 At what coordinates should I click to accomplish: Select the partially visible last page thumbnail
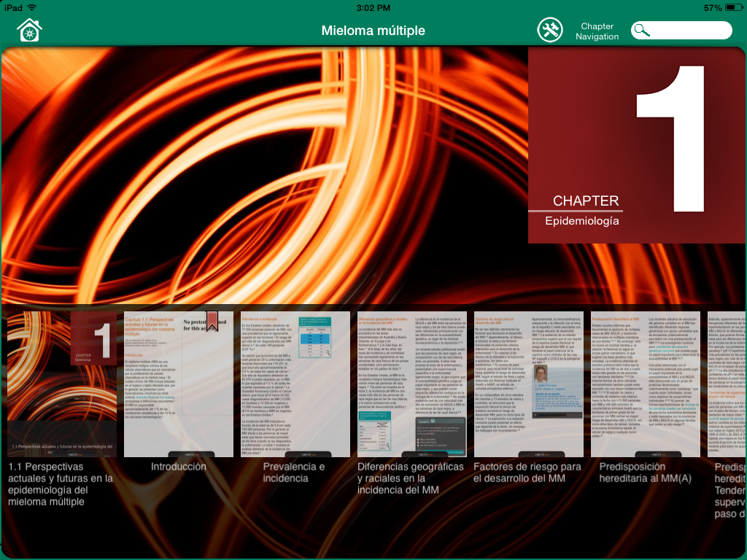pos(727,384)
